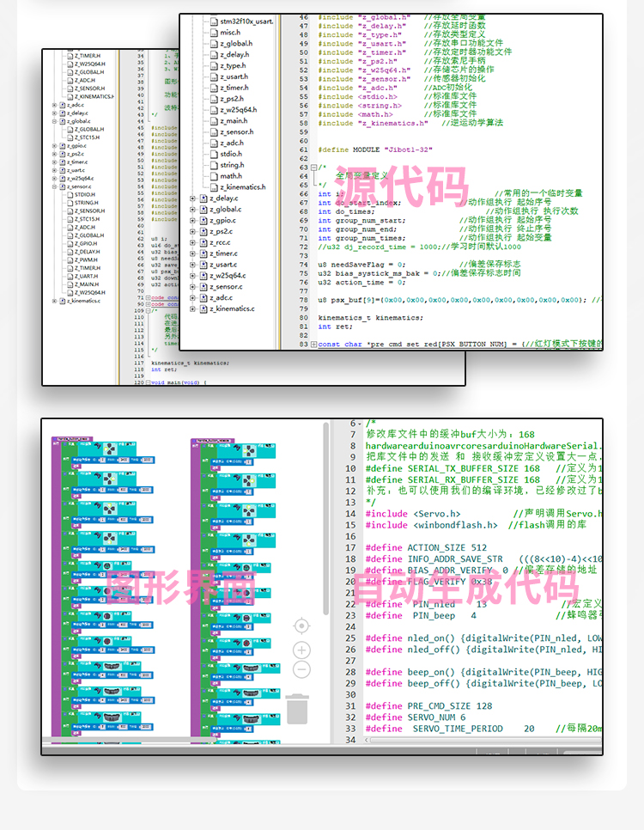The width and height of the screenshot is (644, 830).
Task: Zoom in on the block workspace
Action: (301, 650)
